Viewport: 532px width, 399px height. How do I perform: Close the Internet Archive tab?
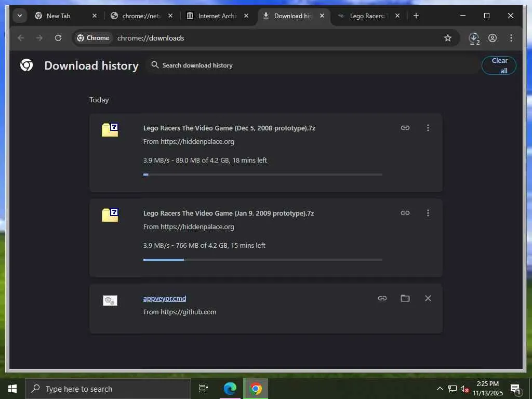pos(246,16)
